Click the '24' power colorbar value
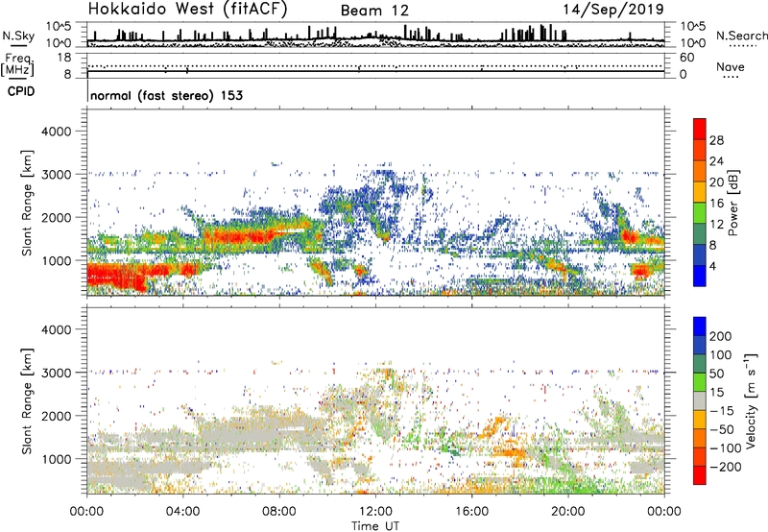The width and height of the screenshot is (768, 532). pyautogui.click(x=716, y=161)
